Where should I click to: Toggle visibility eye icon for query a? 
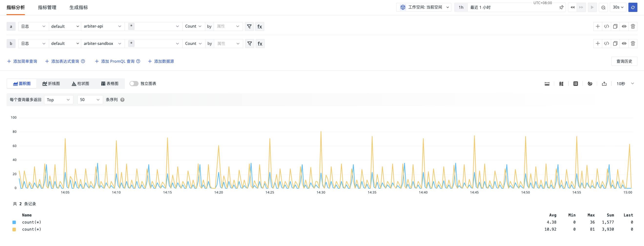point(624,26)
